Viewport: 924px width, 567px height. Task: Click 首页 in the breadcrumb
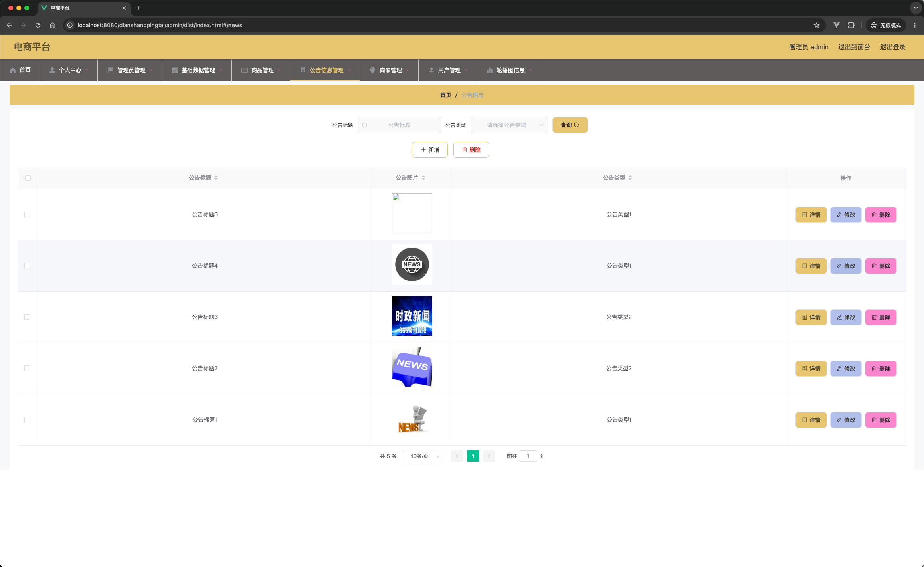pyautogui.click(x=445, y=95)
